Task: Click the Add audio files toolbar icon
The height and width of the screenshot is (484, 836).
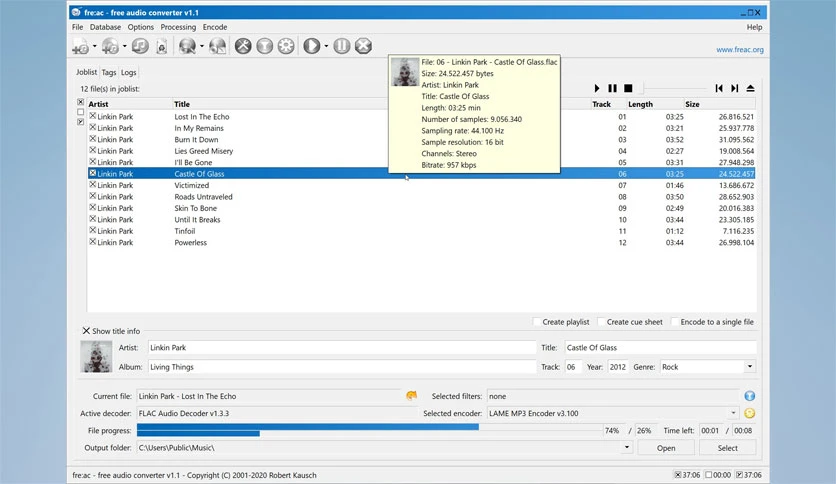Action: [81, 46]
